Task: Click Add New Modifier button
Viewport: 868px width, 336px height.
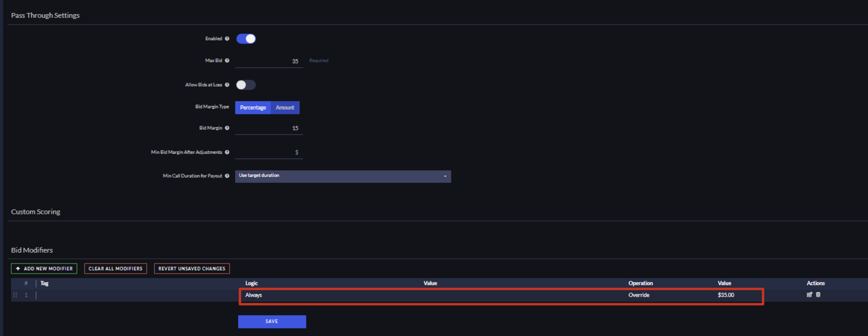Action: pyautogui.click(x=44, y=269)
